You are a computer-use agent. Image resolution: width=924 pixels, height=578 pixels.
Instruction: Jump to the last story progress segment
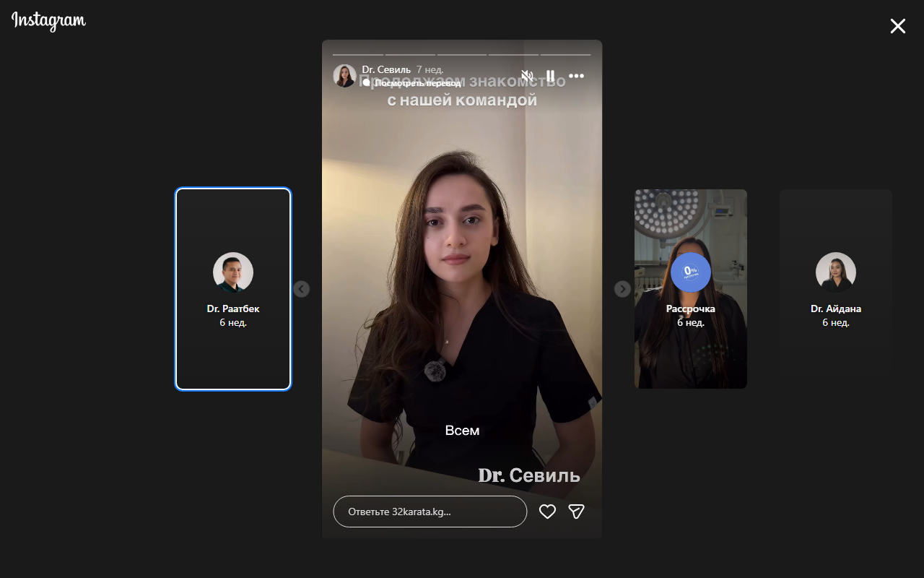[x=565, y=54]
